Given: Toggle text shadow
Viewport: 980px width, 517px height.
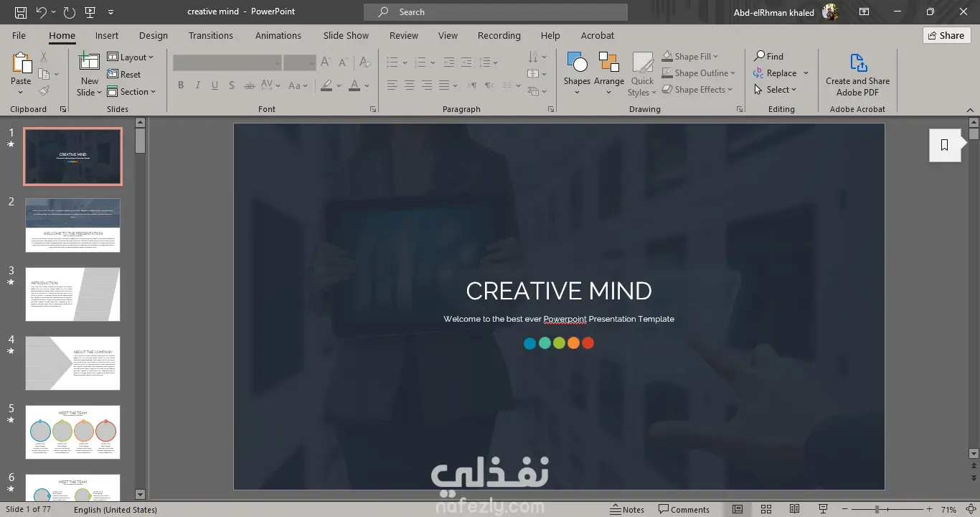Looking at the screenshot, I should tap(232, 85).
